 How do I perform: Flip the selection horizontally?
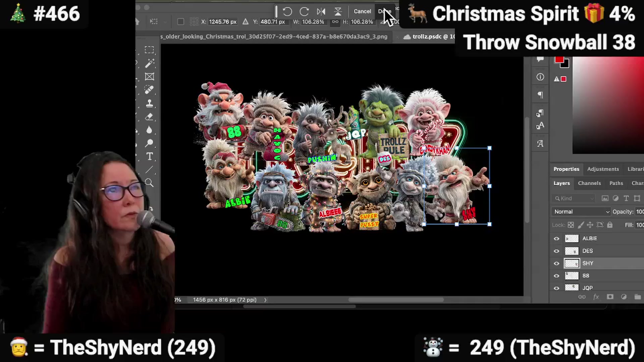point(321,11)
